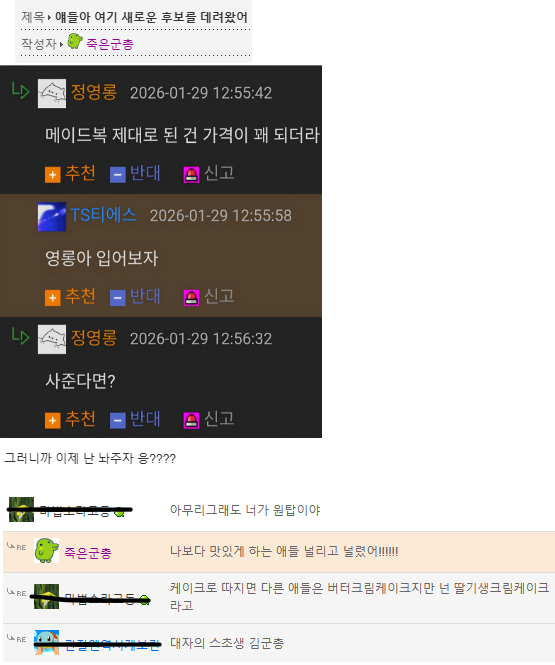The image size is (555, 665).
Task: Click the cat avatar beside the 12:55:42 comment
Action: tap(52, 93)
